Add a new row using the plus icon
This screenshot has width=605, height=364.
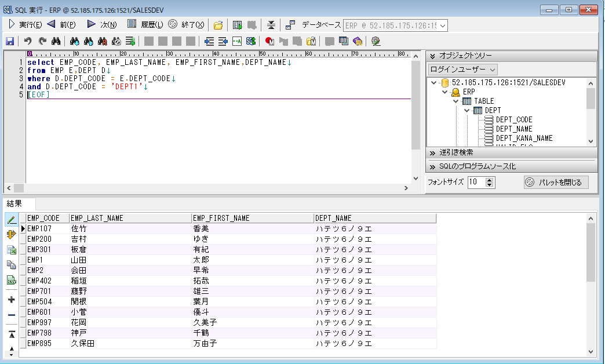point(13,300)
